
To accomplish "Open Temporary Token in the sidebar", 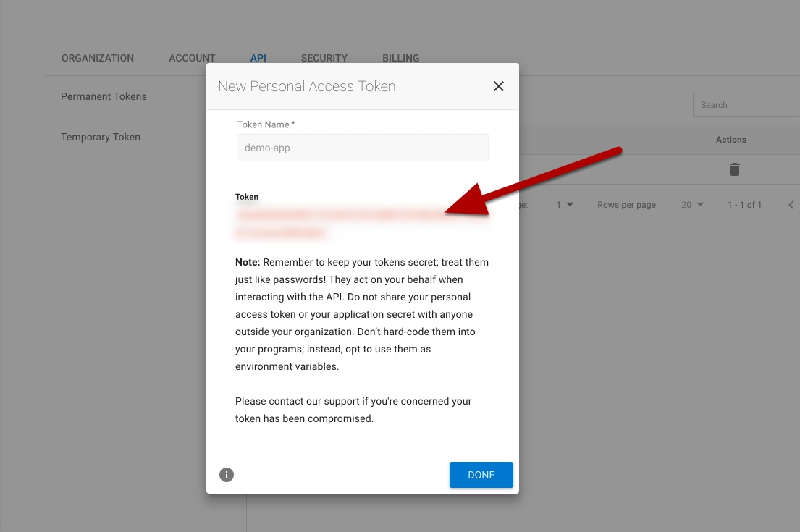I will [101, 137].
